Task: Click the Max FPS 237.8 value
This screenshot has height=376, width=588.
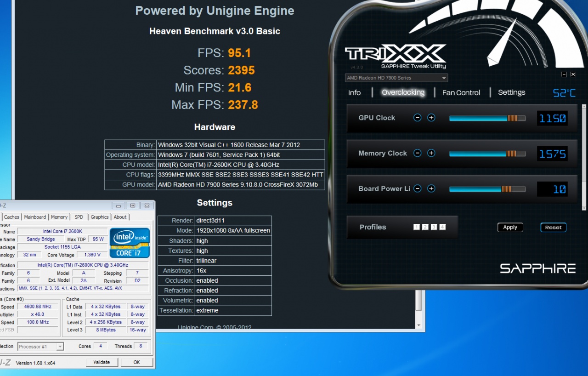Action: [x=243, y=105]
